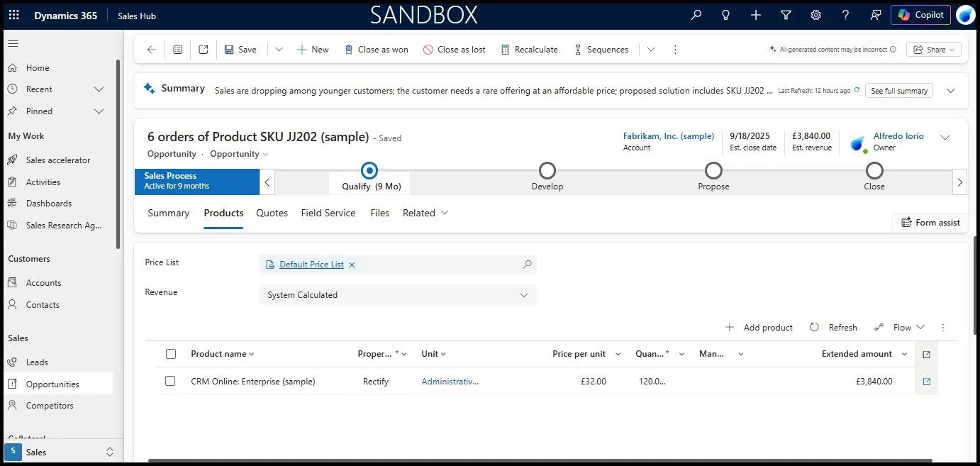Open the advanced find filter funnel icon
This screenshot has width=980, height=466.
[786, 15]
